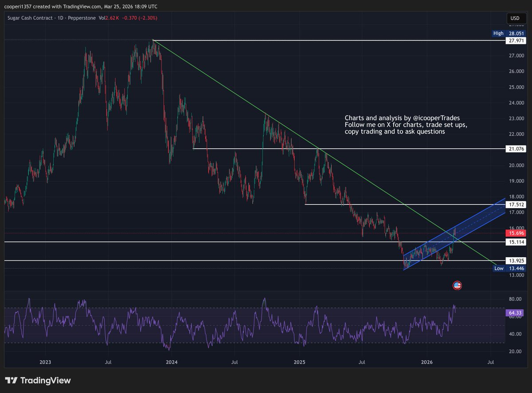Click the purple RSI value label 64.33

(515, 313)
